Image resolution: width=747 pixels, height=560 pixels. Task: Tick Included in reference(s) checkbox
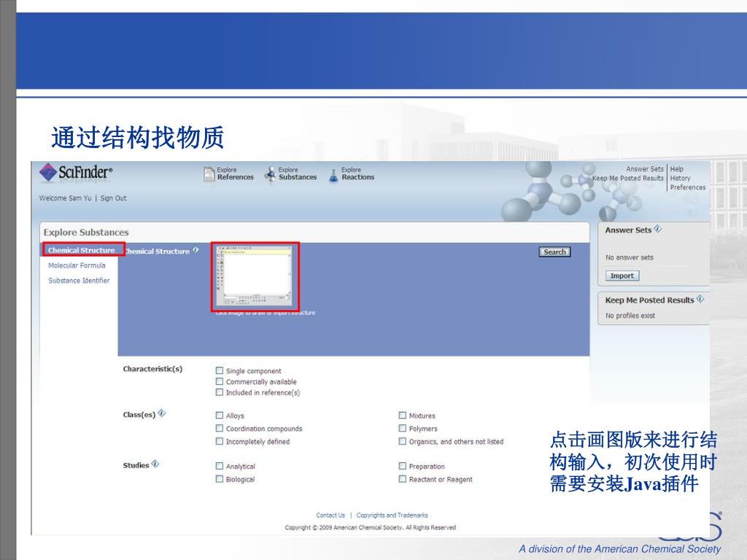[220, 392]
